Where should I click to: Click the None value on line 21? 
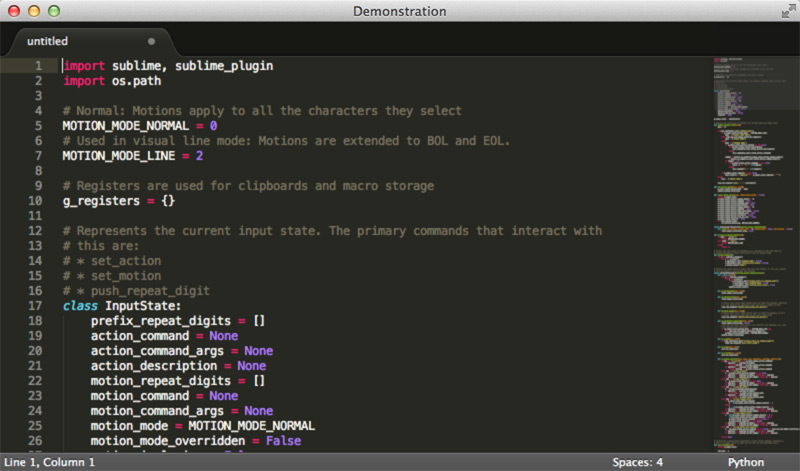coord(252,366)
